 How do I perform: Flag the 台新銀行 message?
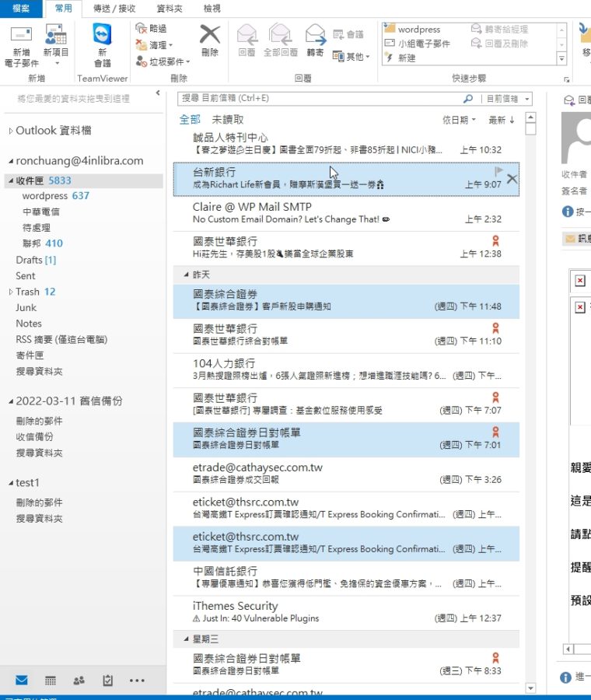coord(498,171)
